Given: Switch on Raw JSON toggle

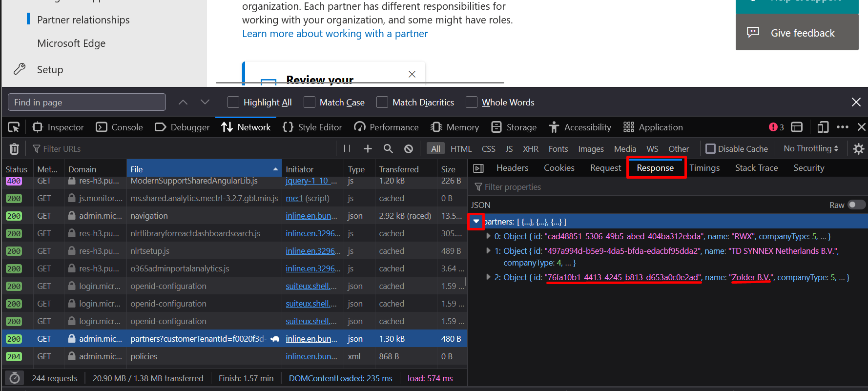Looking at the screenshot, I should point(857,205).
